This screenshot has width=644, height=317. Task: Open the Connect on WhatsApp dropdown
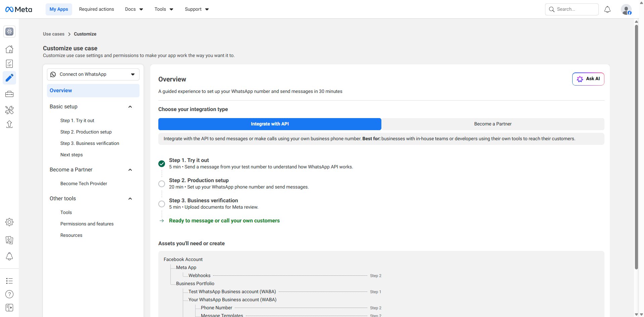click(x=93, y=74)
